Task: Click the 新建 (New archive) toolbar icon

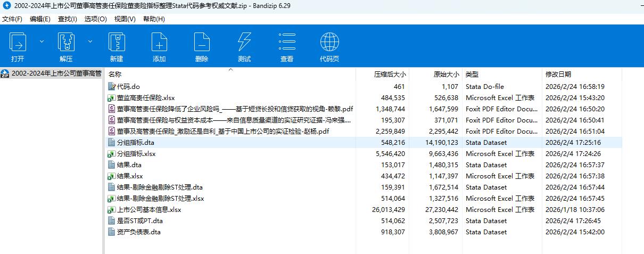Action: click(x=117, y=42)
